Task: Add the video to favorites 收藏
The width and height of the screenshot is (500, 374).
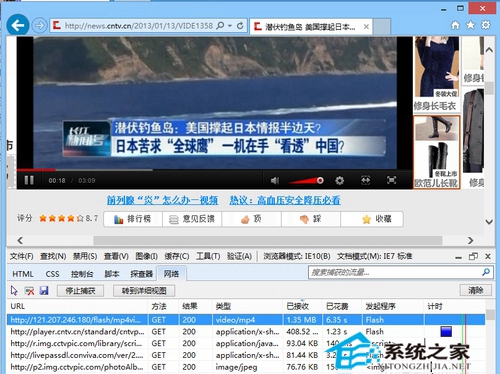Action: pyautogui.click(x=372, y=219)
